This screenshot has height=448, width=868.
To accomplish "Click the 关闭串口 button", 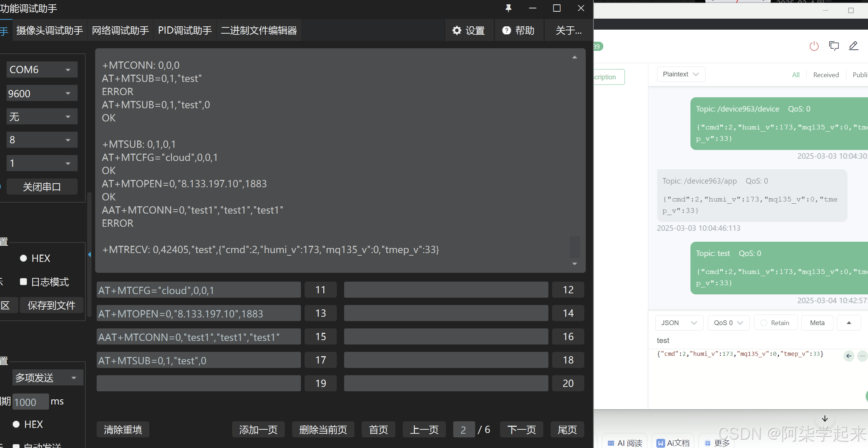I will pos(42,187).
